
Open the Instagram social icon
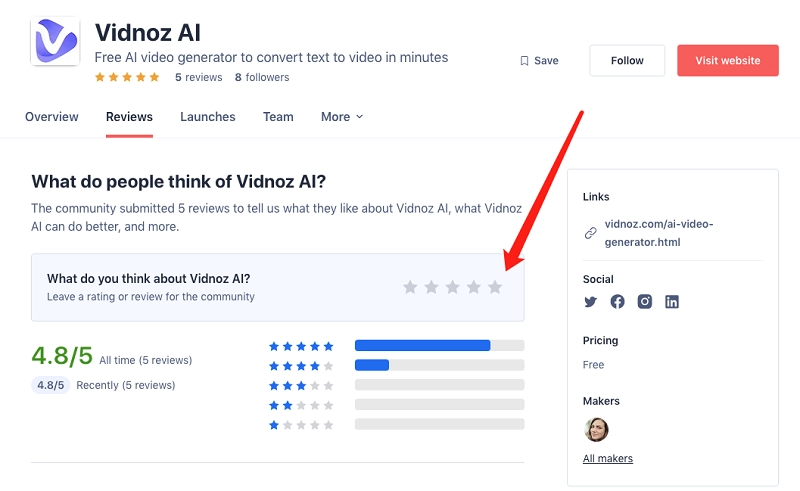[645, 301]
